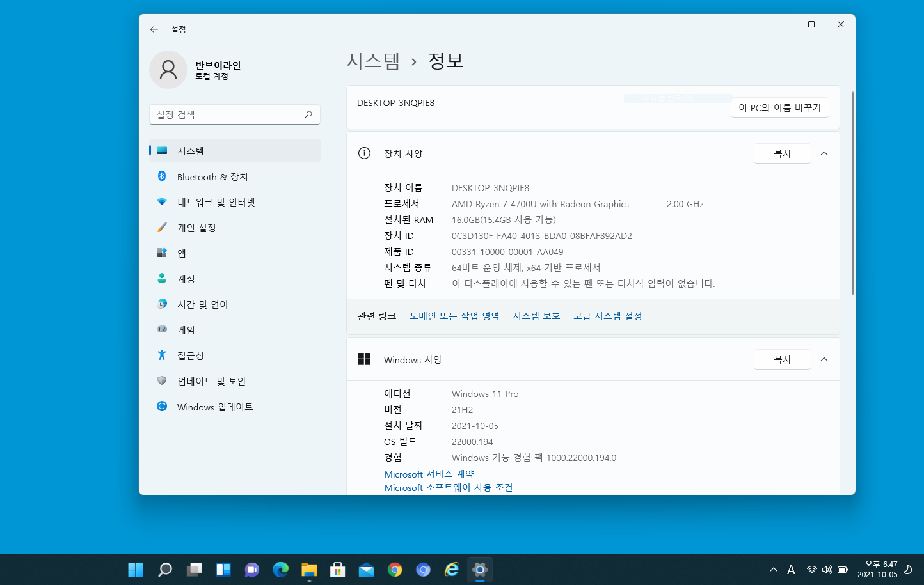Open 네트워크 및 인터넷 settings

click(x=234, y=202)
